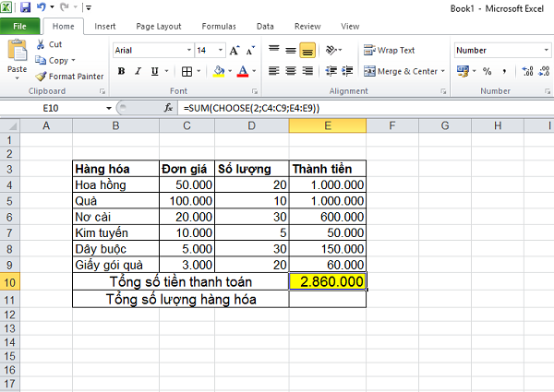This screenshot has height=392, width=554.
Task: Click the Format Painter brush icon
Action: pos(41,77)
